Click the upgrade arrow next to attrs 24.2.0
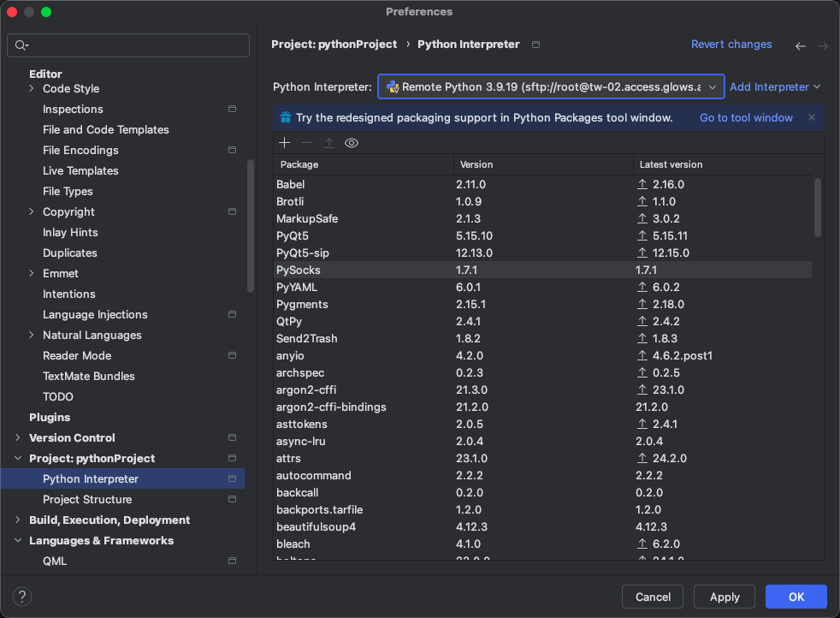The height and width of the screenshot is (618, 840). click(642, 458)
